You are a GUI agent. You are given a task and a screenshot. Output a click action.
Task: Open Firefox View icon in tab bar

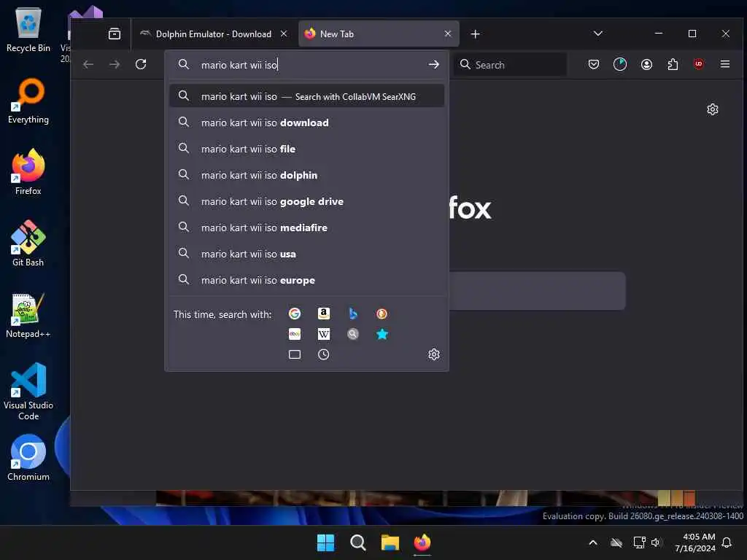pyautogui.click(x=115, y=34)
